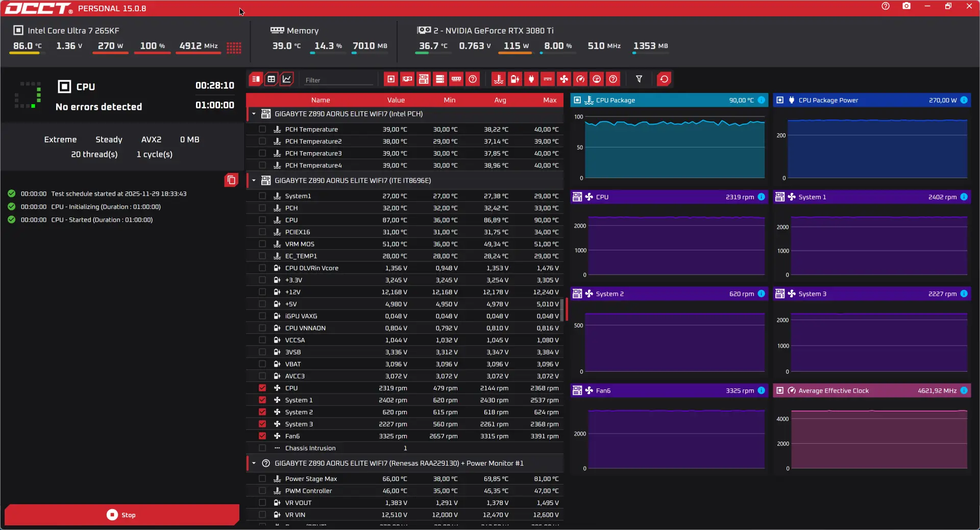Sort sensors by the Max column header
This screenshot has width=980, height=530.
550,100
